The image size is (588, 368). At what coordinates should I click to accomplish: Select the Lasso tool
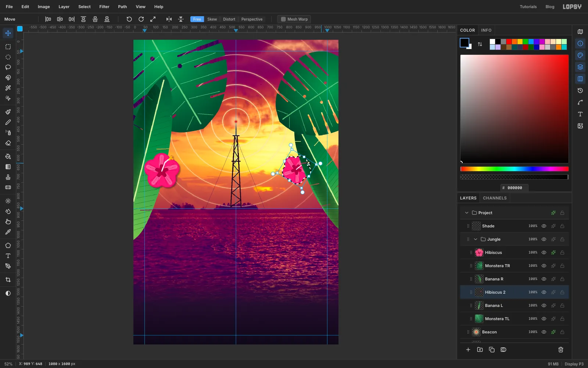pos(8,67)
